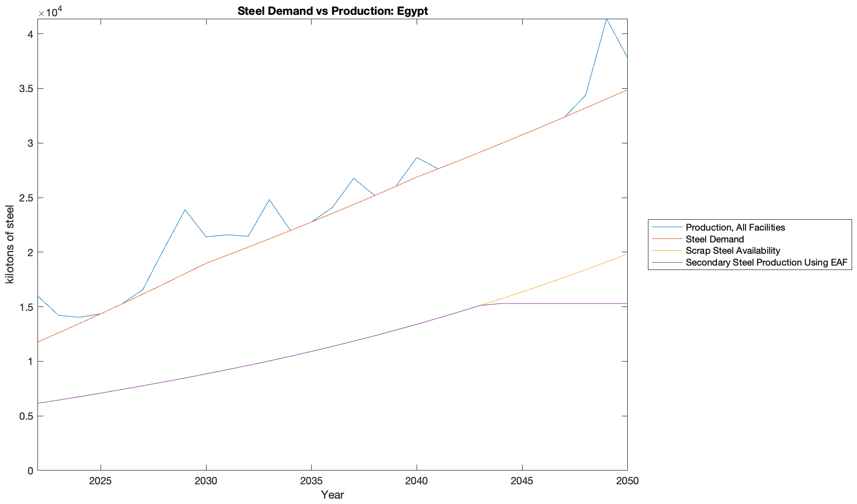This screenshot has height=504, width=857.
Task: Click the 2025 tick label on the x-axis
Action: 101,481
